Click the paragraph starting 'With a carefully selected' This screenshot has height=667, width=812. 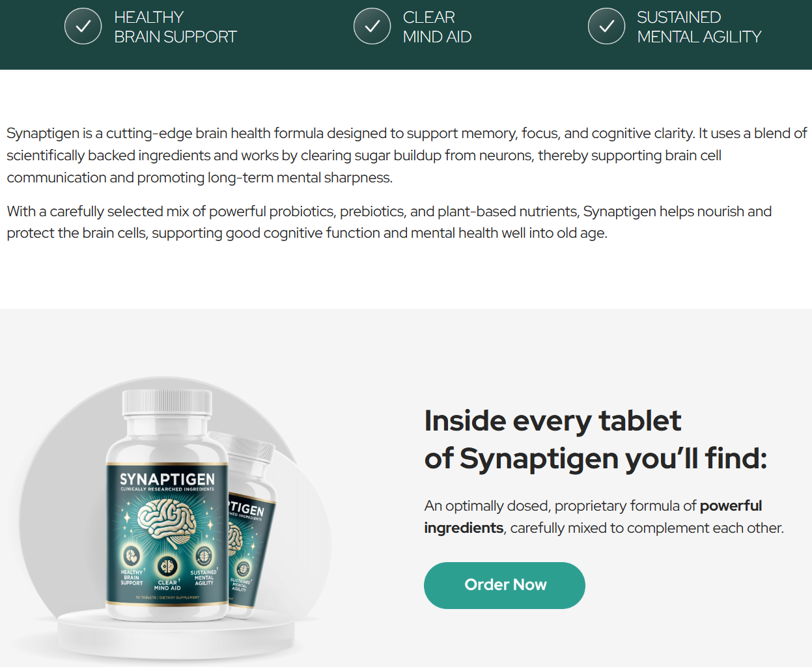point(389,222)
